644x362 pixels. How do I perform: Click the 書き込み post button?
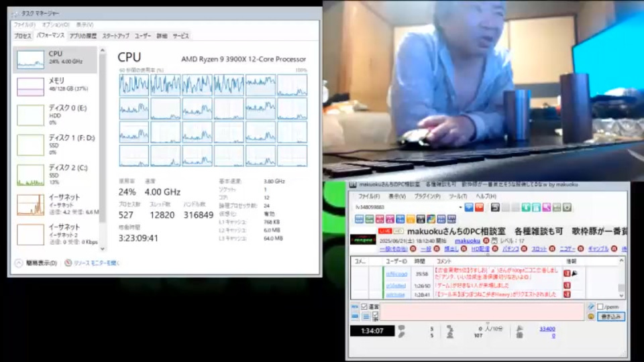[611, 316]
